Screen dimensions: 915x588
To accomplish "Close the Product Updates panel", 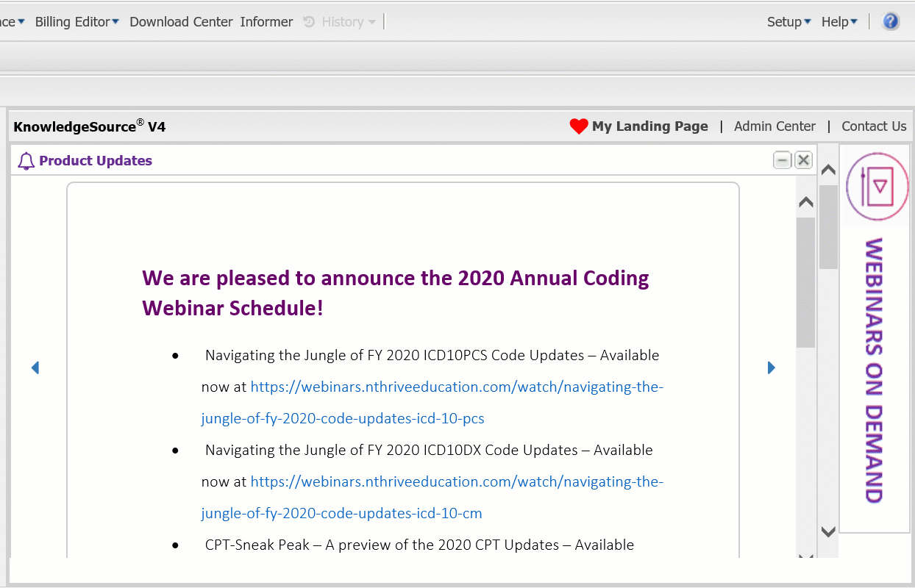I will pos(803,160).
